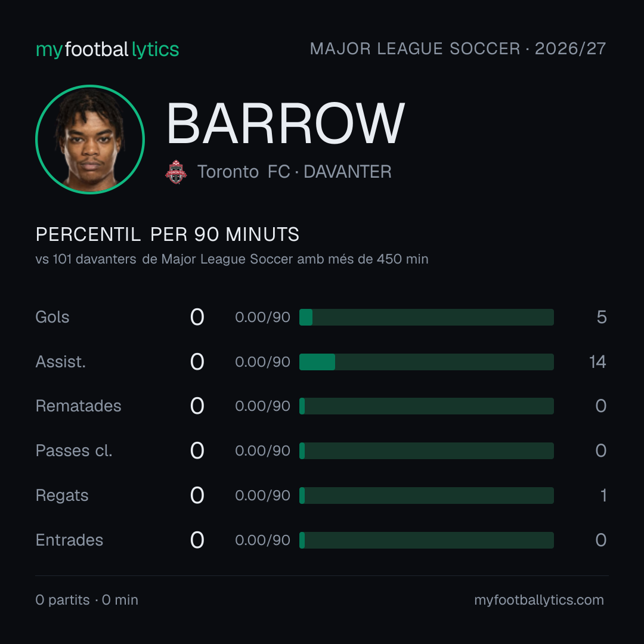The width and height of the screenshot is (644, 644).
Task: Select the Major League Soccer 2026/27 label
Action: pos(457,49)
